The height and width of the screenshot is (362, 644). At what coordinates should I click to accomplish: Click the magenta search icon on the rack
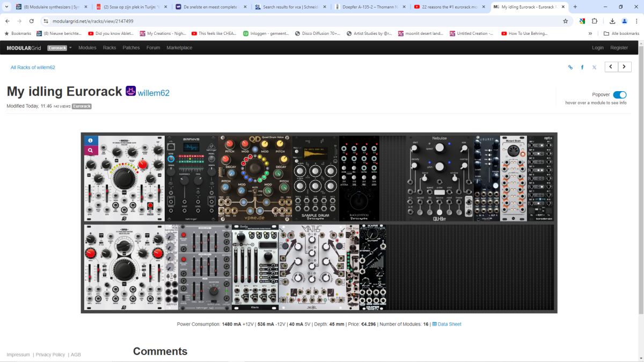point(90,151)
